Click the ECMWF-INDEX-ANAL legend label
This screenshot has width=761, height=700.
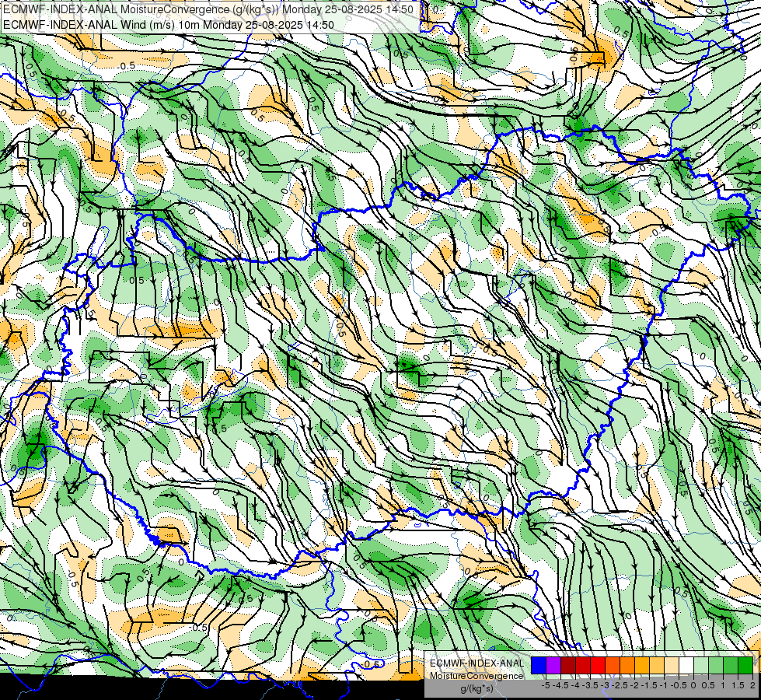pyautogui.click(x=476, y=663)
